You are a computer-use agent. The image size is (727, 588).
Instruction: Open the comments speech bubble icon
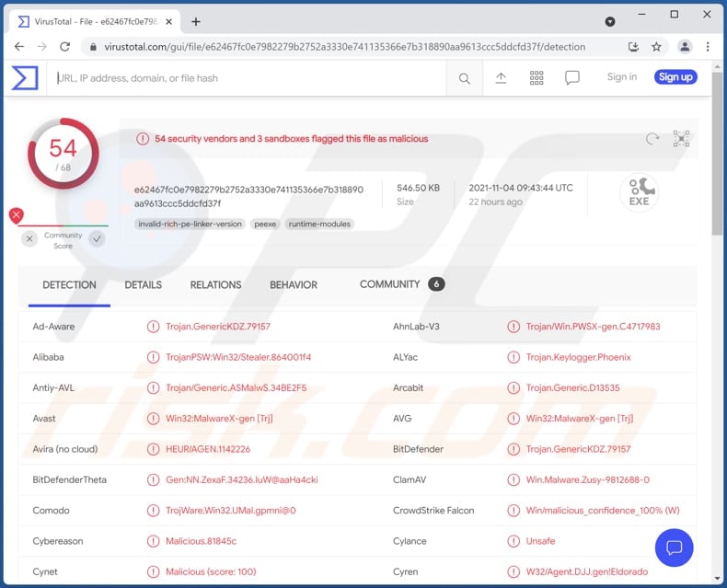572,78
